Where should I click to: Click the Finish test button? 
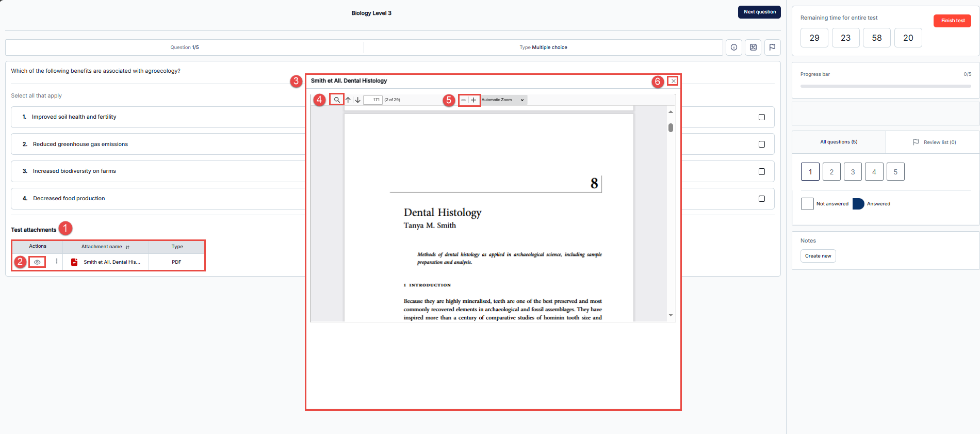(952, 21)
